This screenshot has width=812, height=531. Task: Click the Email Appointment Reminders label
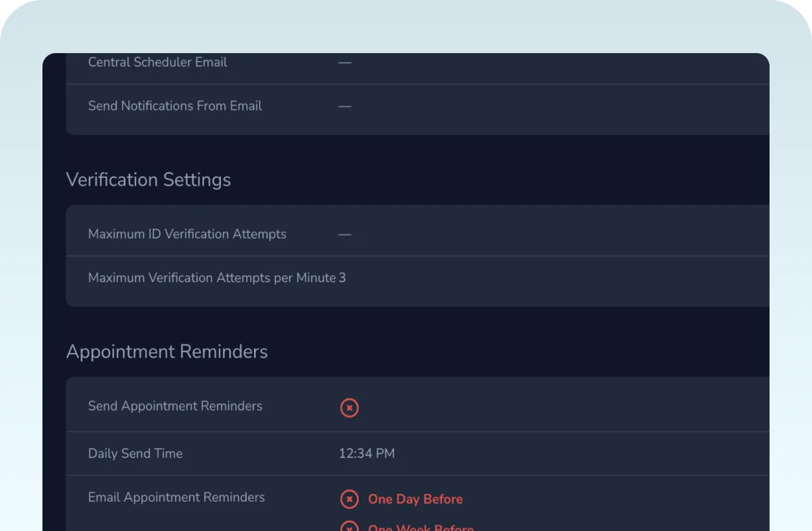click(176, 498)
